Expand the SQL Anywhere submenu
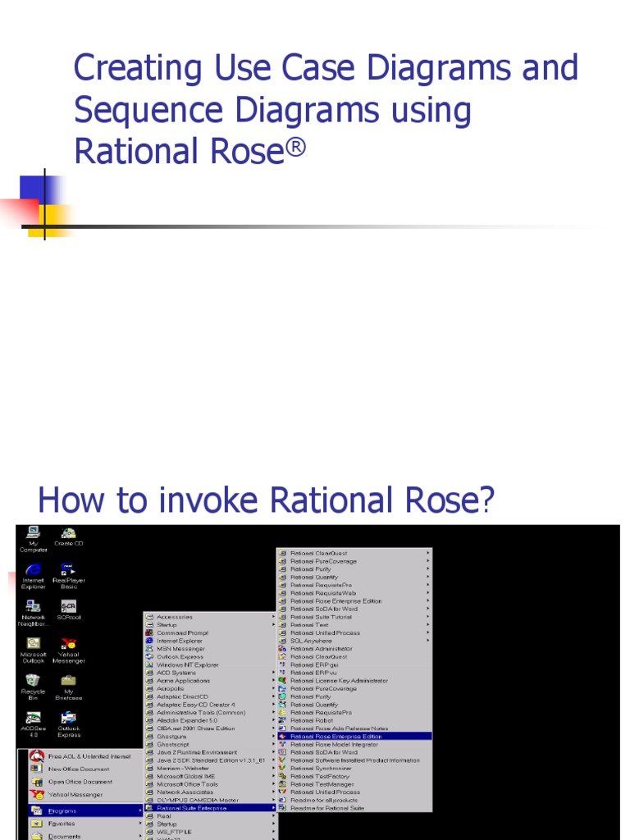This screenshot has height=840, width=630. pyautogui.click(x=354, y=641)
